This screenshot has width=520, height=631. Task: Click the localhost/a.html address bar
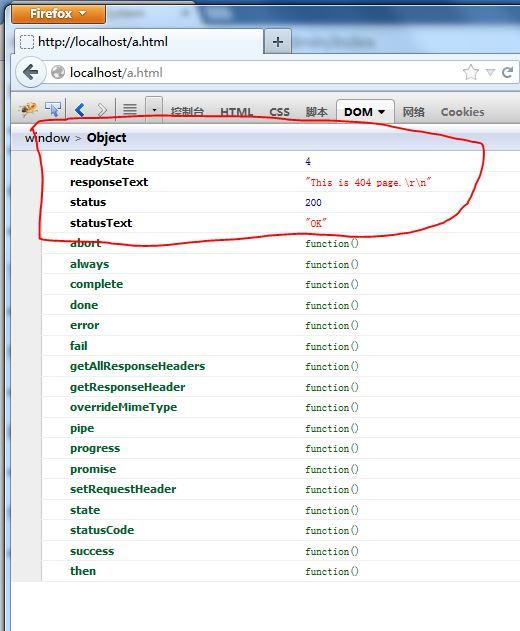pyautogui.click(x=258, y=73)
